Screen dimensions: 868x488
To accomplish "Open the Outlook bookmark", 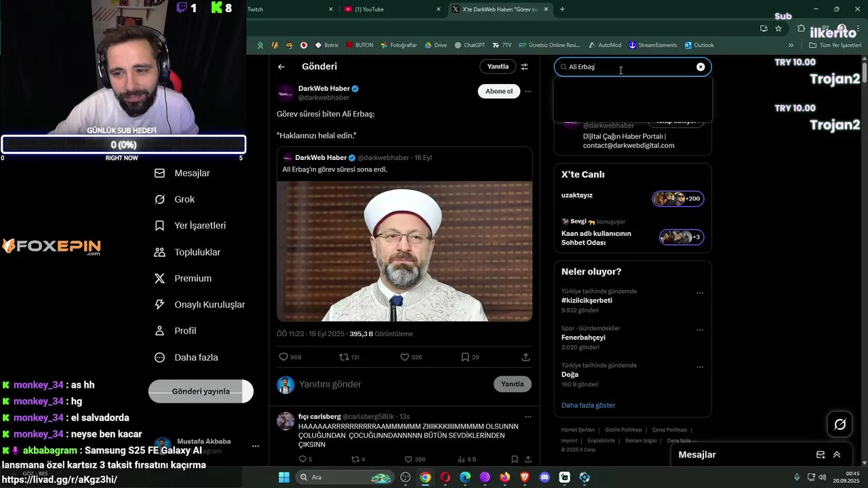I will (x=699, y=45).
